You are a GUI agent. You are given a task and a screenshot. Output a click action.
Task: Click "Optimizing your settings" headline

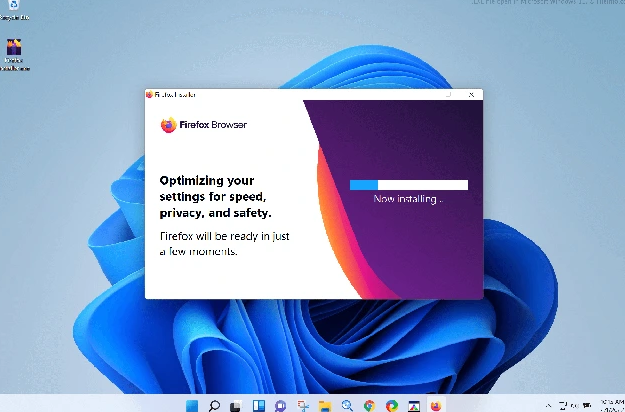[215, 196]
